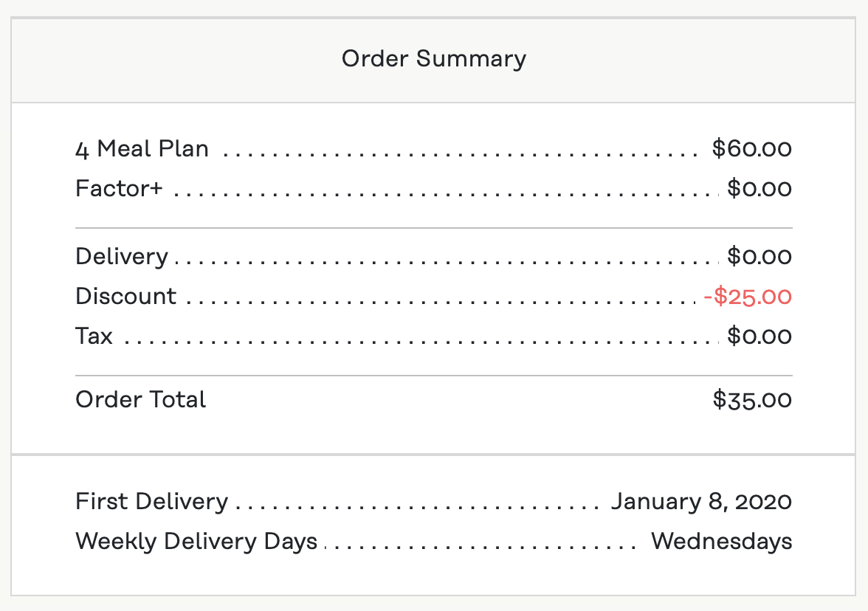Click the January 8, 2020 delivery date
Viewport: 868px width, 611px height.
(x=701, y=502)
